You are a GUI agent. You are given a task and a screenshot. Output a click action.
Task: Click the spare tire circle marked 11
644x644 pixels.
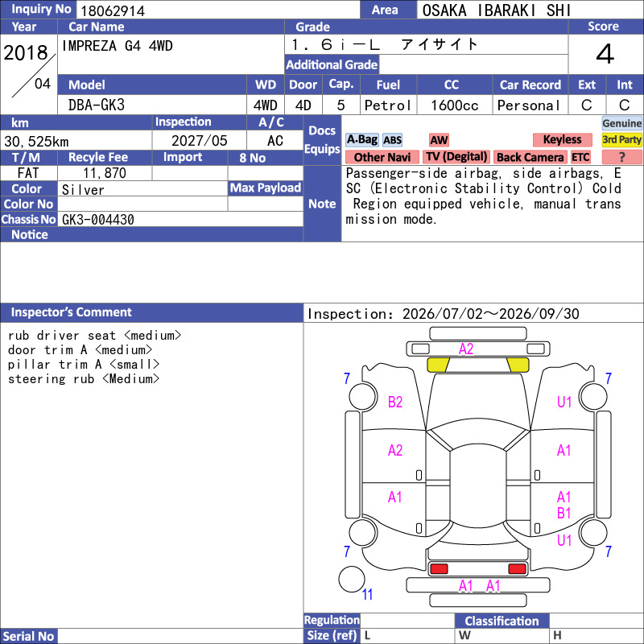coord(352,579)
